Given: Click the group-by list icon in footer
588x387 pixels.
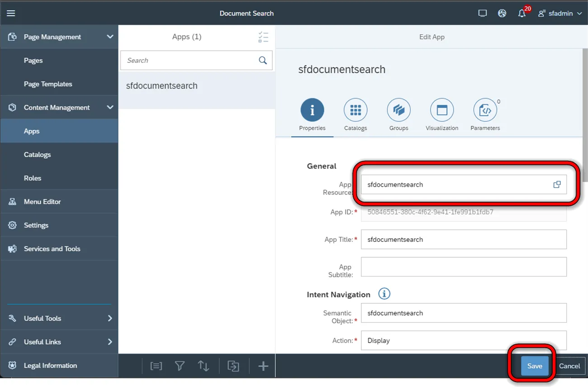Looking at the screenshot, I should (156, 366).
